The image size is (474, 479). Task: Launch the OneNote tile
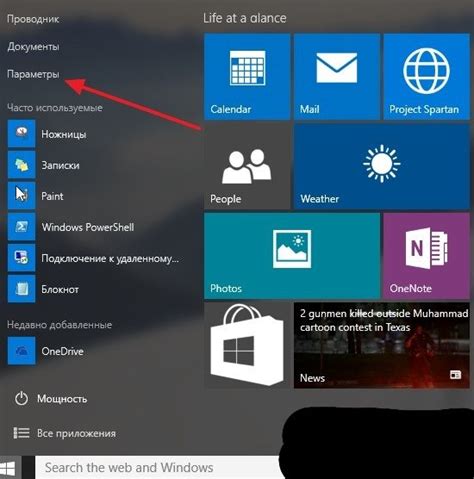(426, 256)
